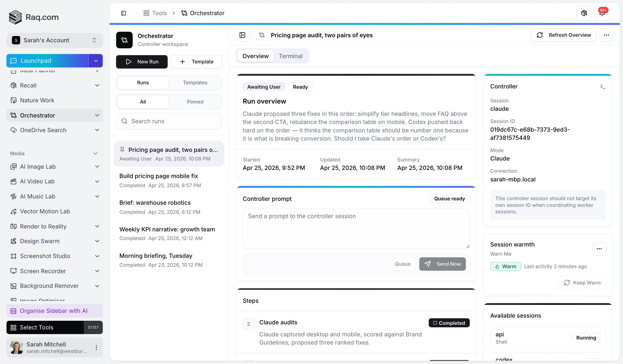Viewport: 623px width, 364px height.
Task: Open the Sarah's Account switcher
Action: coord(54,40)
